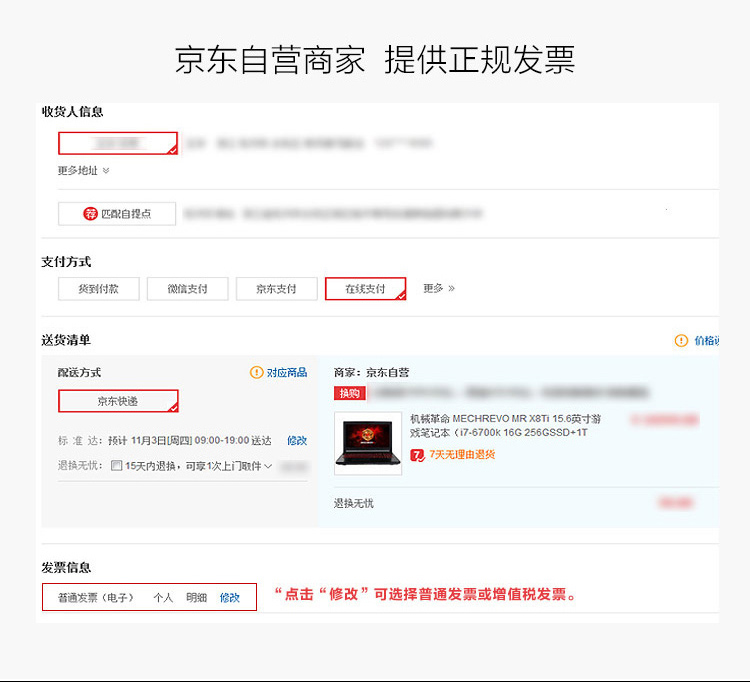Click the 明细 invoice content text

(x=197, y=598)
